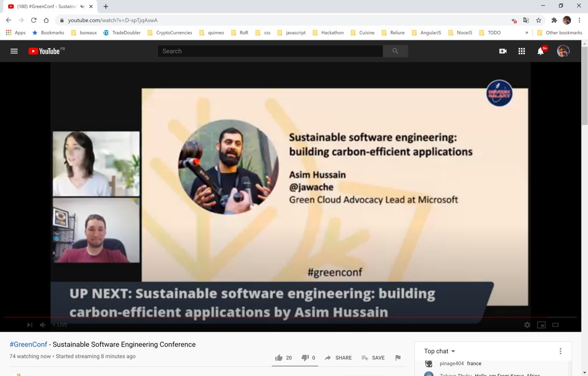Open the Reliure bookmark folder
588x376 pixels.
(x=392, y=33)
